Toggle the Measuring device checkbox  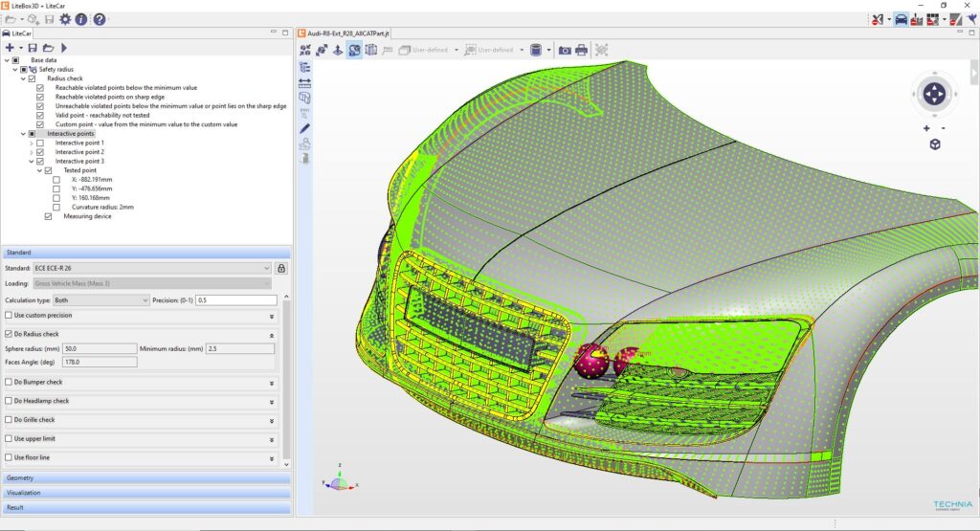48,216
